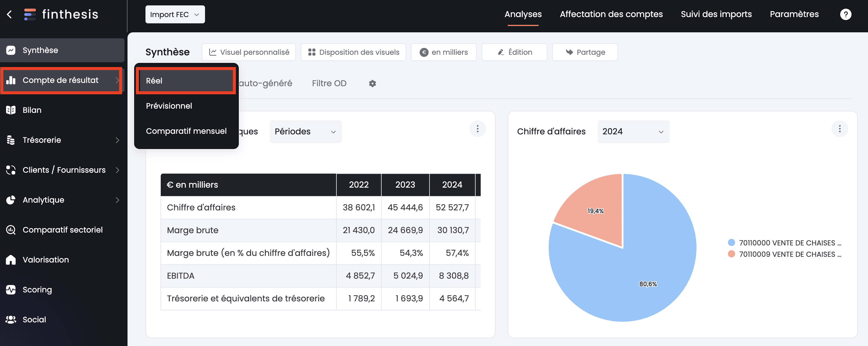Expand the Compte de résultat chevron
The image size is (868, 346).
click(117, 80)
